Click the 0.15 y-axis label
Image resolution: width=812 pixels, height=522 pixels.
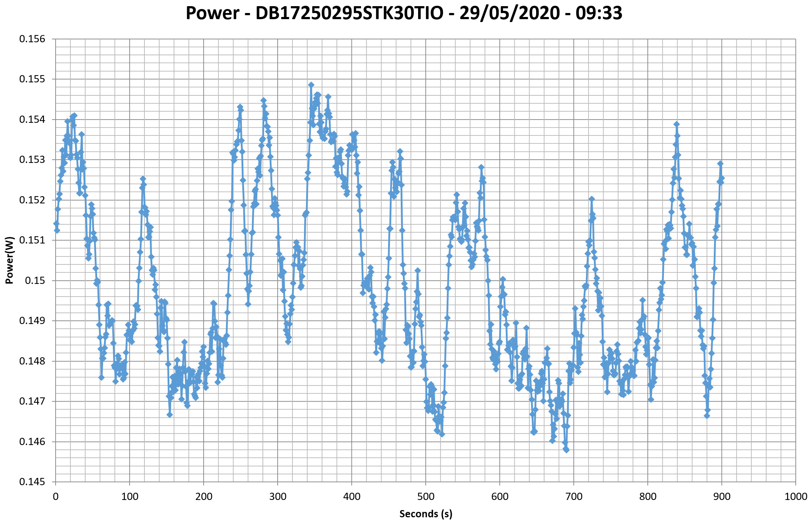tap(35, 280)
